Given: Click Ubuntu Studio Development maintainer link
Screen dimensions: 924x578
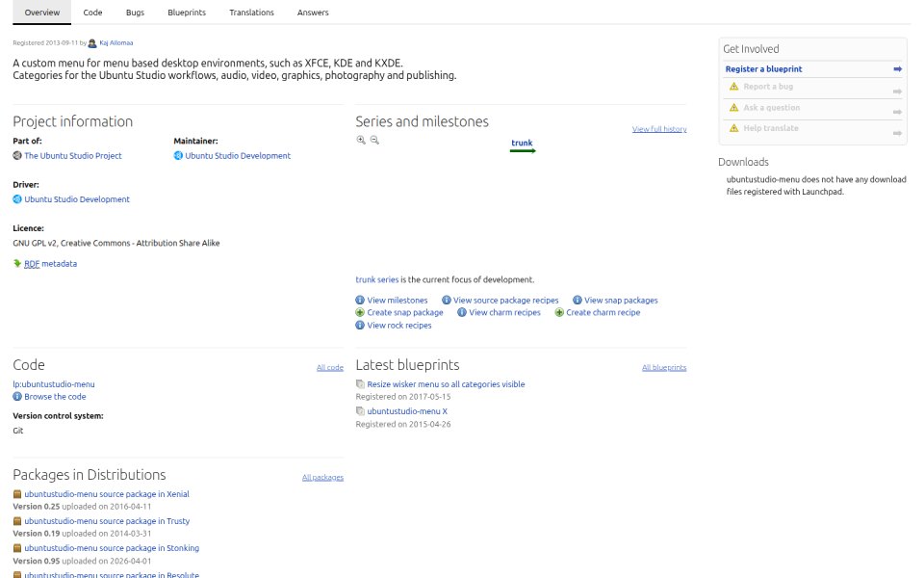Looking at the screenshot, I should tap(238, 156).
